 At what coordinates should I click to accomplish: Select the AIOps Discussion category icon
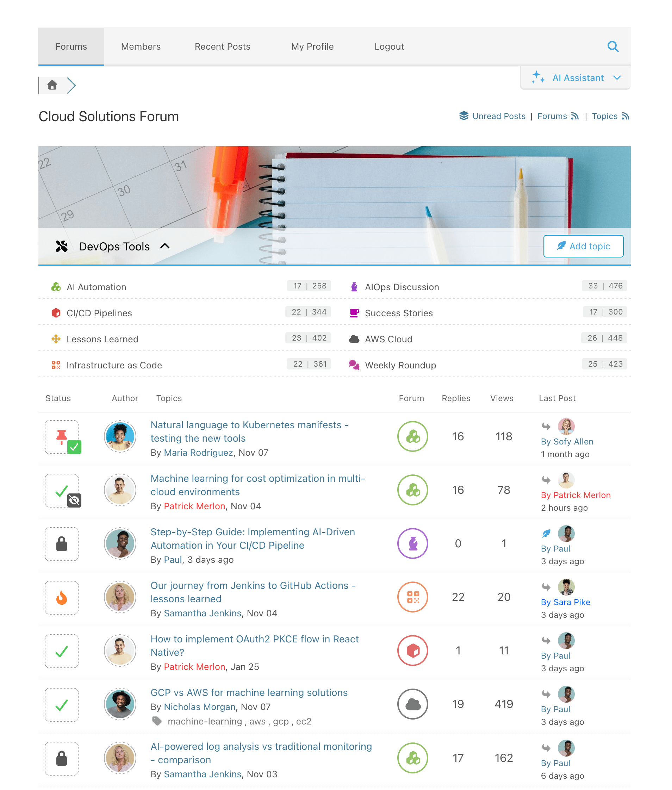(355, 287)
